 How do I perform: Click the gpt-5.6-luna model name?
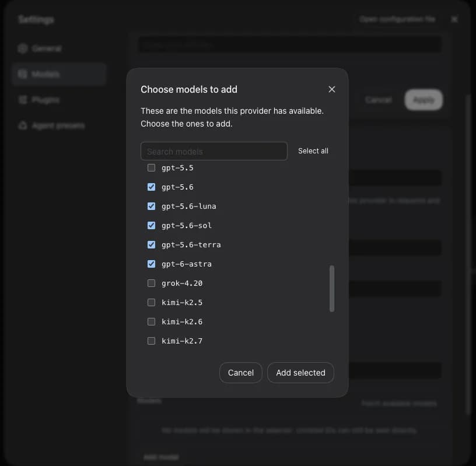point(189,206)
